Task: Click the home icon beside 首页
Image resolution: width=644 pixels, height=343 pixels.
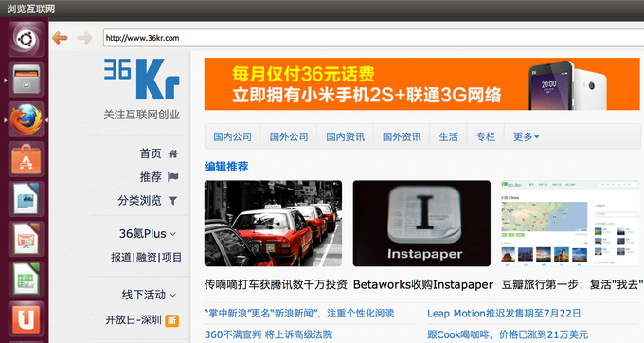Action: coord(173,153)
